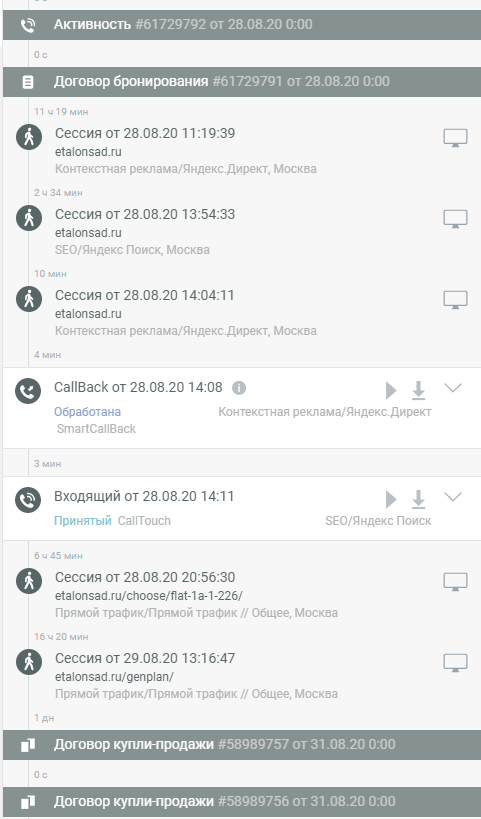Click monitor icon for session 20:56:30
This screenshot has width=481, height=819.
455,582
